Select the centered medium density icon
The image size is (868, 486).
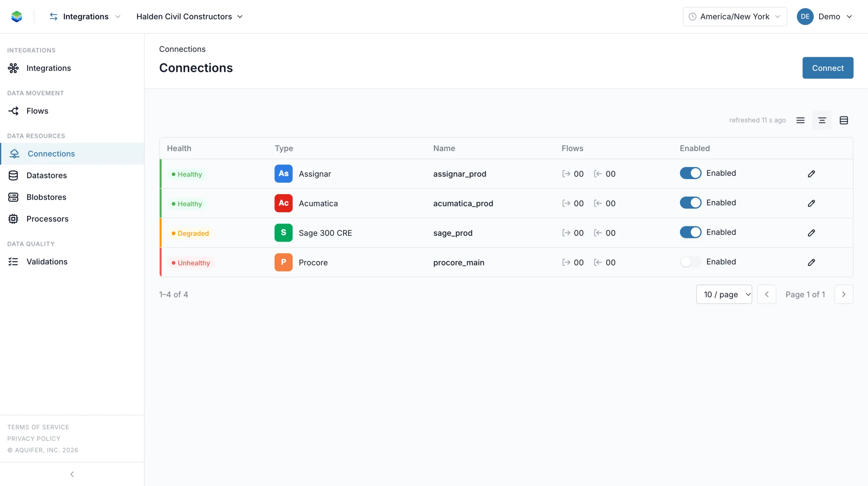(822, 120)
